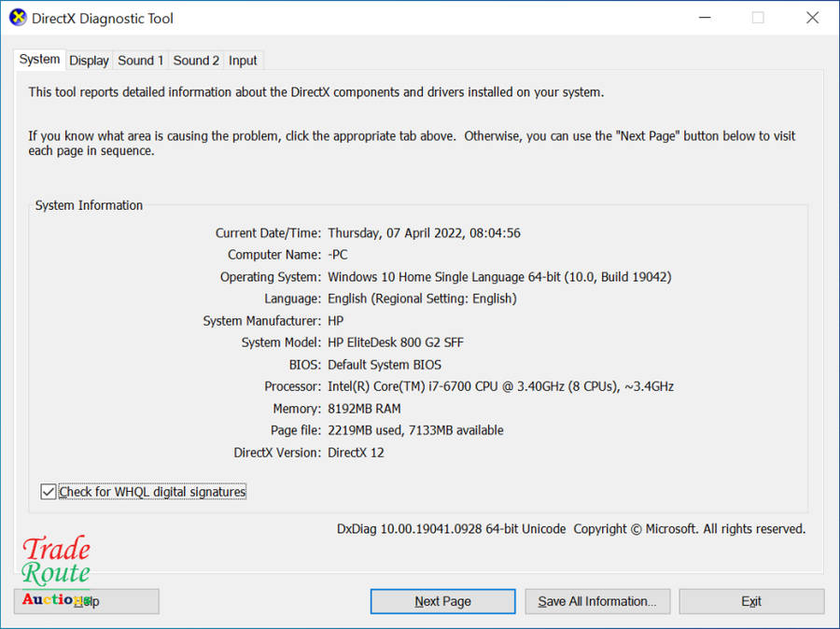This screenshot has height=629, width=840.
Task: Go to the Input tab
Action: tap(243, 61)
